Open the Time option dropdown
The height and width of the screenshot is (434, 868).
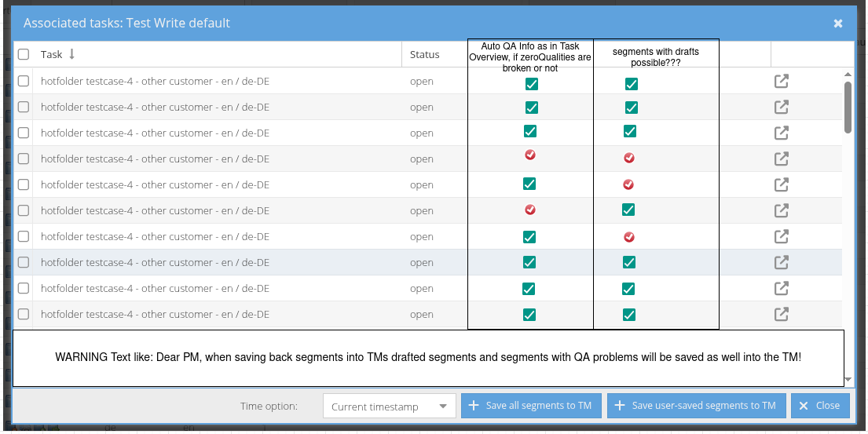coord(390,407)
